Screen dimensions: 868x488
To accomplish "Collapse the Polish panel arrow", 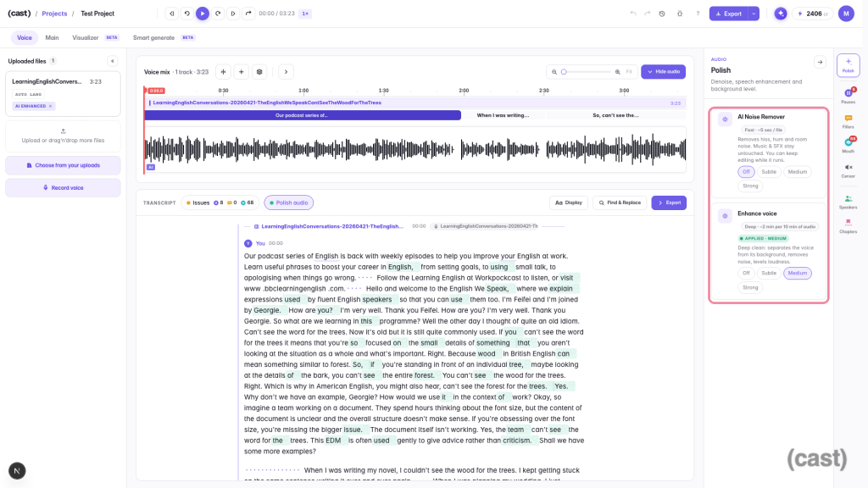I will coord(820,62).
